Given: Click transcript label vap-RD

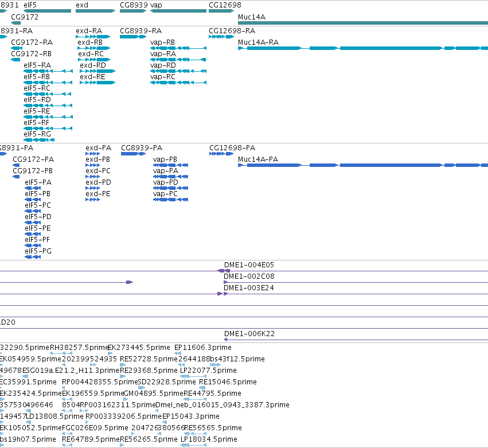Looking at the screenshot, I should 163,65.
